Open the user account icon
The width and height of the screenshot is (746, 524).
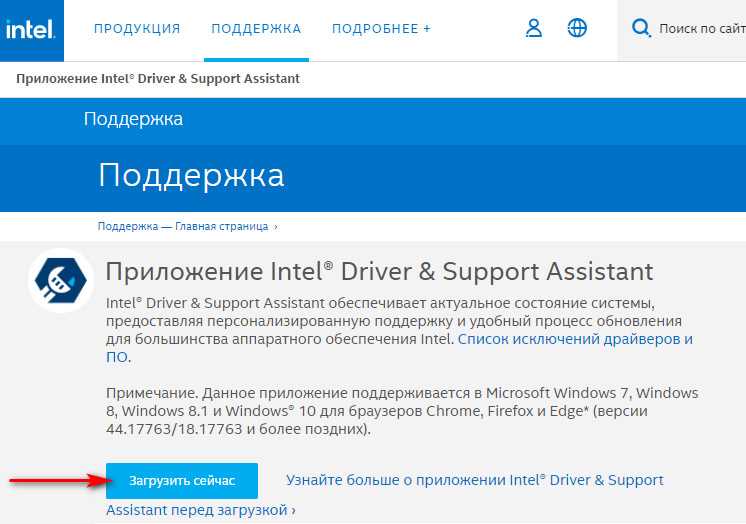click(534, 28)
